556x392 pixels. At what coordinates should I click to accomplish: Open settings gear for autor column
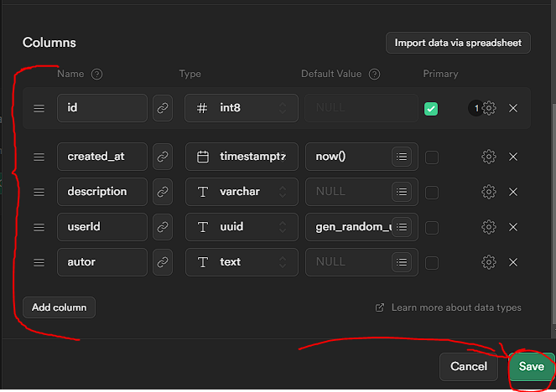489,262
